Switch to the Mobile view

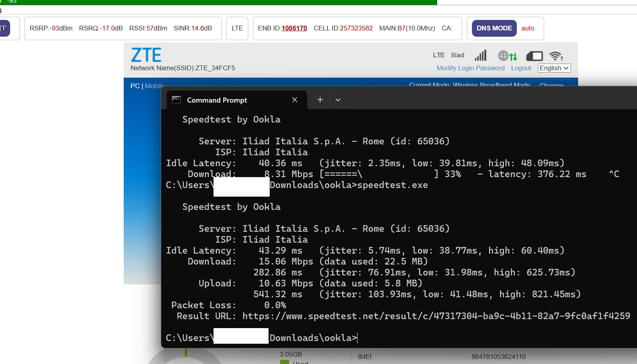pyautogui.click(x=155, y=86)
